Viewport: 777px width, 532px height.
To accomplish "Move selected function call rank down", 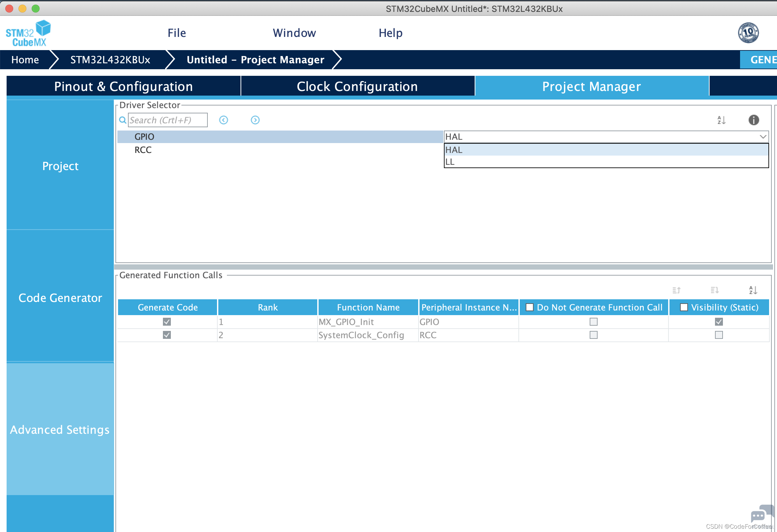I will click(714, 290).
